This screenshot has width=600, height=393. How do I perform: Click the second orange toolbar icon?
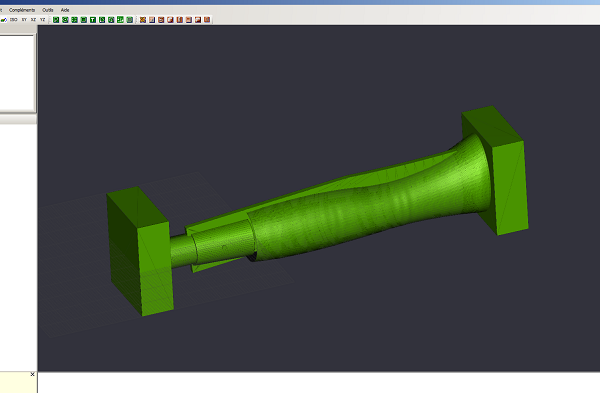(x=152, y=20)
